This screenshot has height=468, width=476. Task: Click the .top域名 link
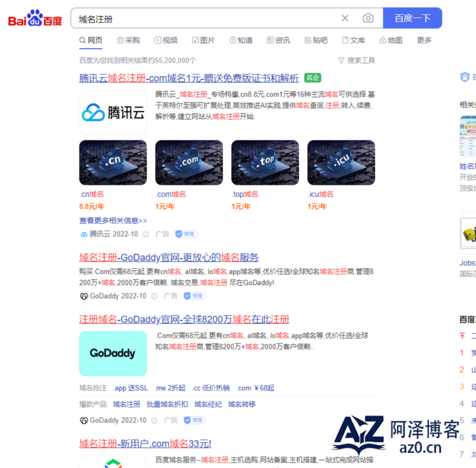coord(245,194)
